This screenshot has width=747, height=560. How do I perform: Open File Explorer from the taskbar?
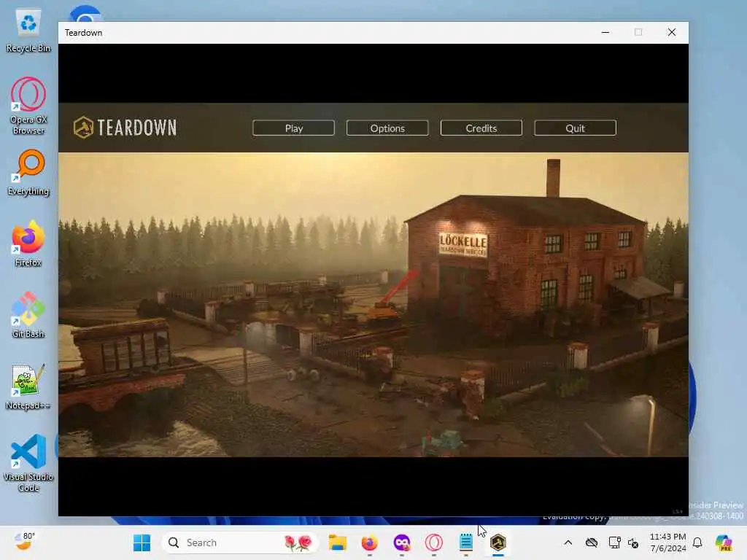pyautogui.click(x=338, y=542)
